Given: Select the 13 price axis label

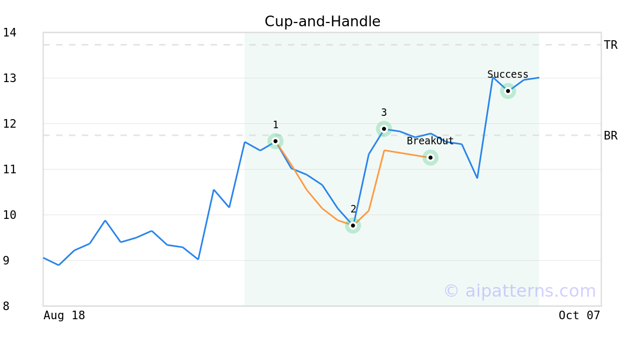Looking at the screenshot, I should [10, 78].
